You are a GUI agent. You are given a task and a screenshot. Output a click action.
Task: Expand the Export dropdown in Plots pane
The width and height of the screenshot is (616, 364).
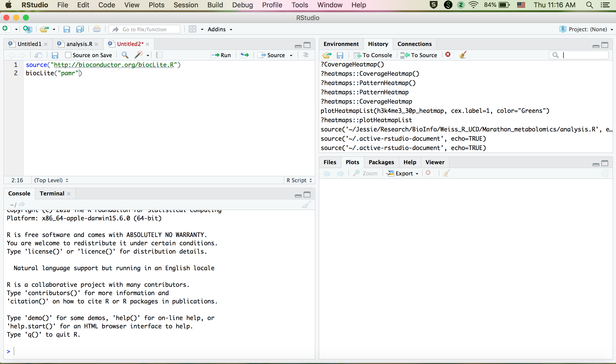point(404,173)
